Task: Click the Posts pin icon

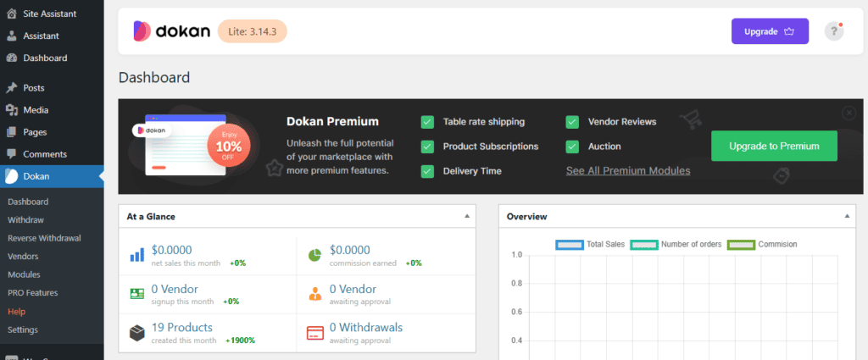Action: click(11, 88)
